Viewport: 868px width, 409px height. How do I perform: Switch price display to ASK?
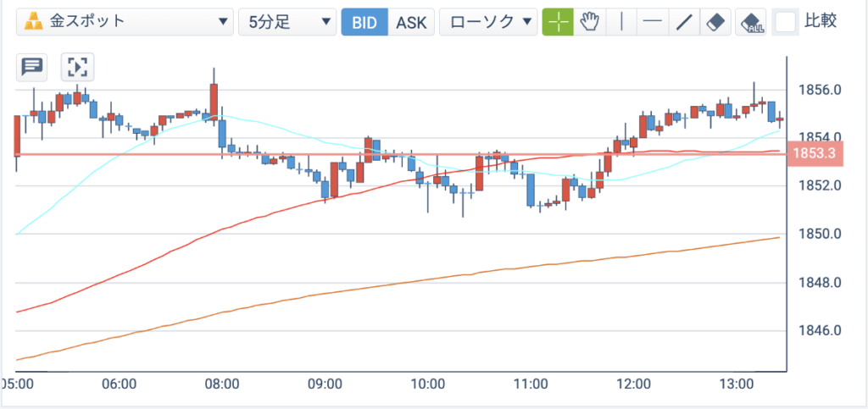click(x=411, y=22)
